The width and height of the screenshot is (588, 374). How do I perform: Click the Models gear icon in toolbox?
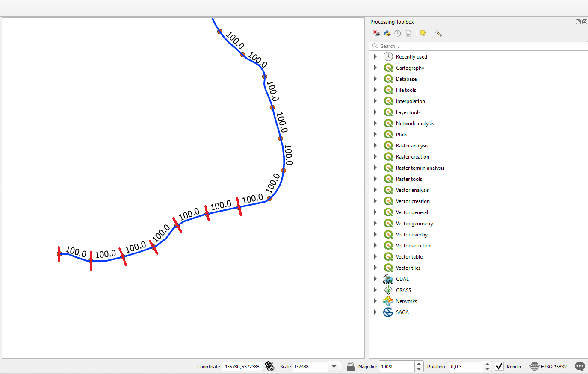pyautogui.click(x=376, y=33)
